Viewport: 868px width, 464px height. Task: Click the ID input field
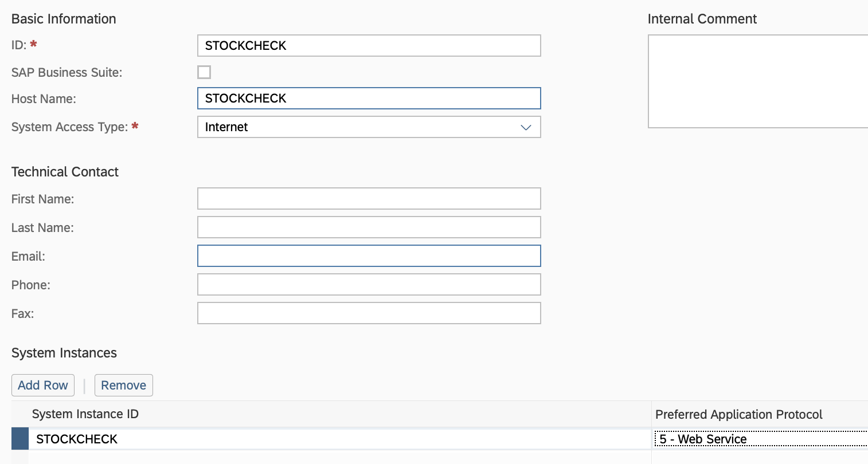(368, 46)
